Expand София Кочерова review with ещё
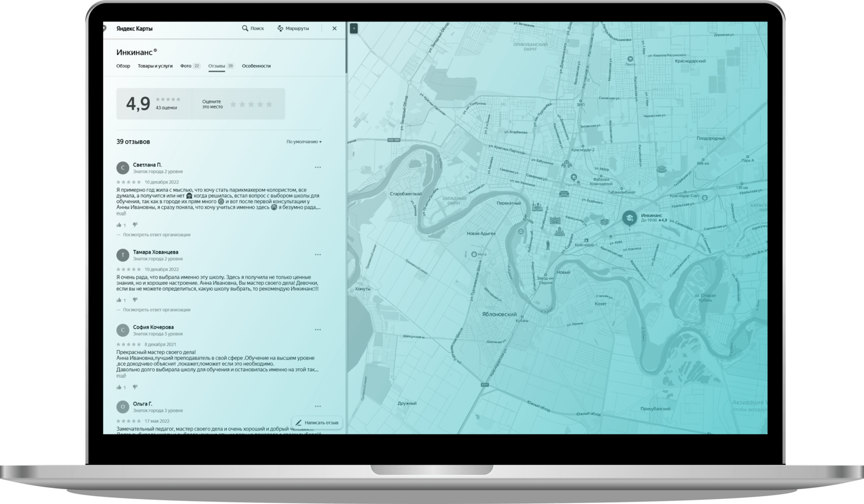Viewport: 864px width, 504px height. pos(121,375)
